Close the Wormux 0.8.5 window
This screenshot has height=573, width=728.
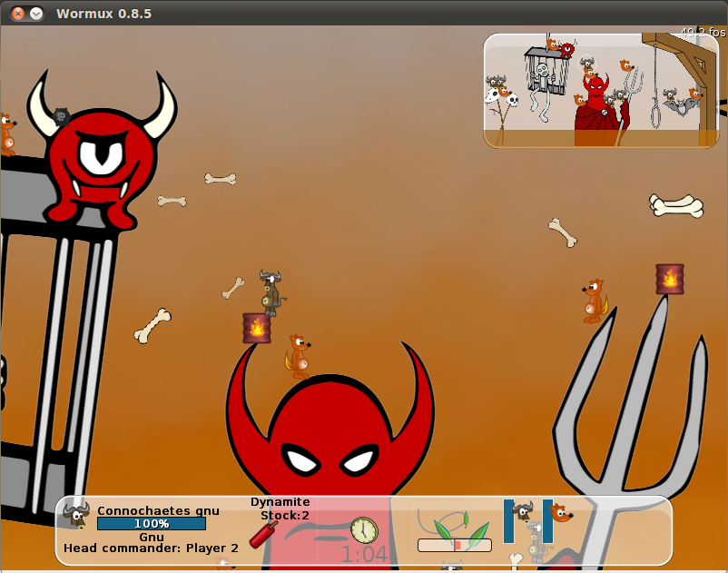[18, 14]
